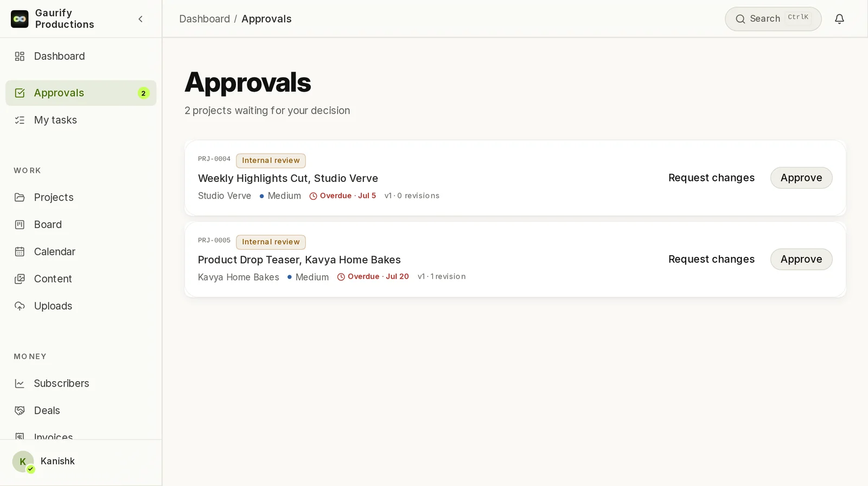Click the Dashboard breadcrumb link
Viewport: 868px width, 486px height.
pos(205,19)
